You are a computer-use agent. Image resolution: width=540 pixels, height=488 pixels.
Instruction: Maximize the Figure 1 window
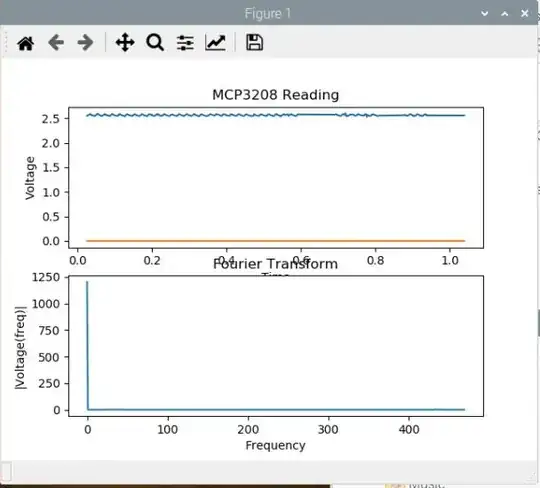(505, 14)
